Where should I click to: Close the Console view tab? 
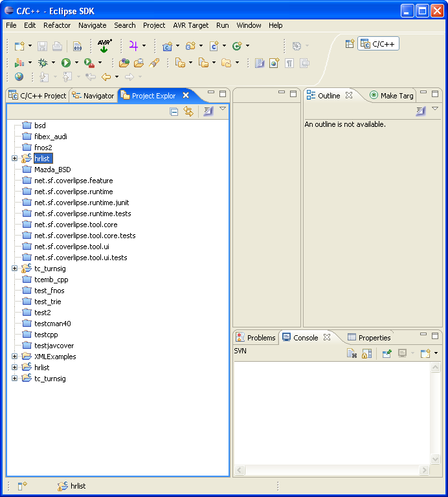click(327, 337)
